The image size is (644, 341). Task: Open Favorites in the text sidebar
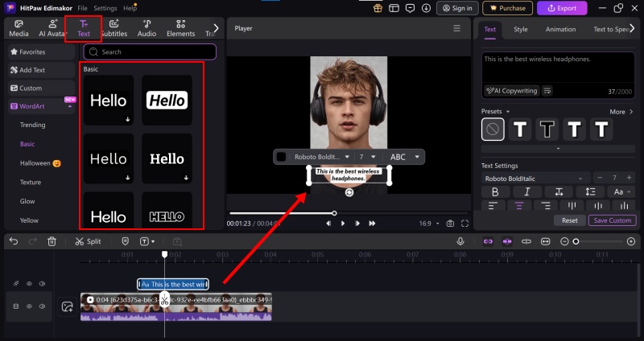41,51
